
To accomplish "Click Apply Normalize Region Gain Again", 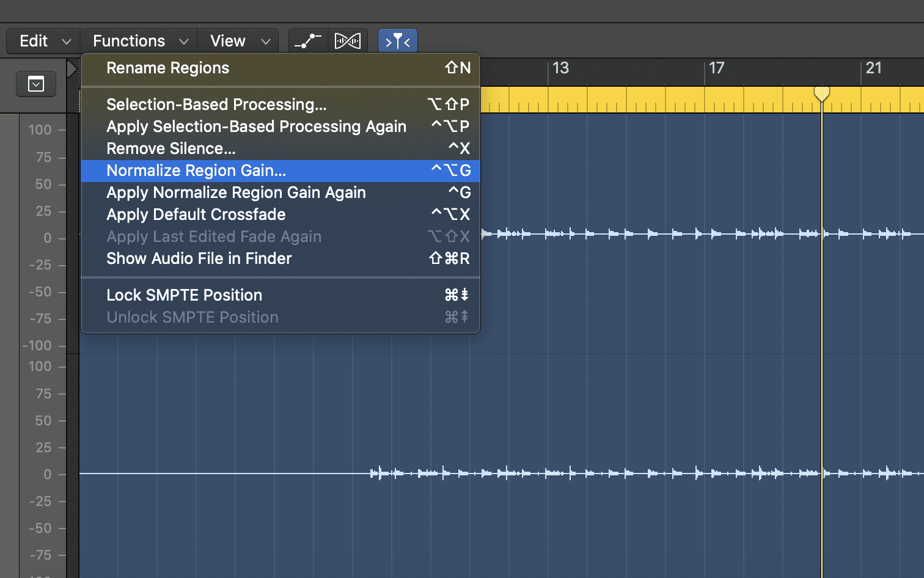I will point(236,192).
